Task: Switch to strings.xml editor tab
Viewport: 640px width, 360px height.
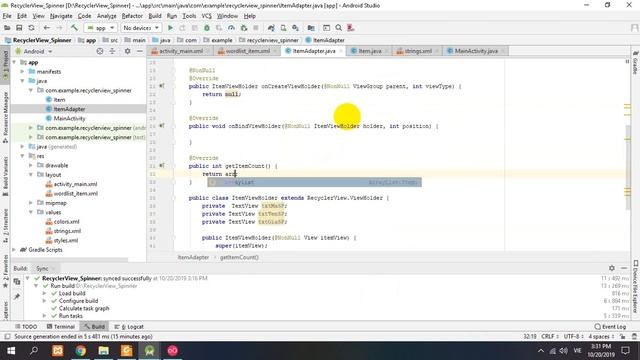Action: [417, 51]
